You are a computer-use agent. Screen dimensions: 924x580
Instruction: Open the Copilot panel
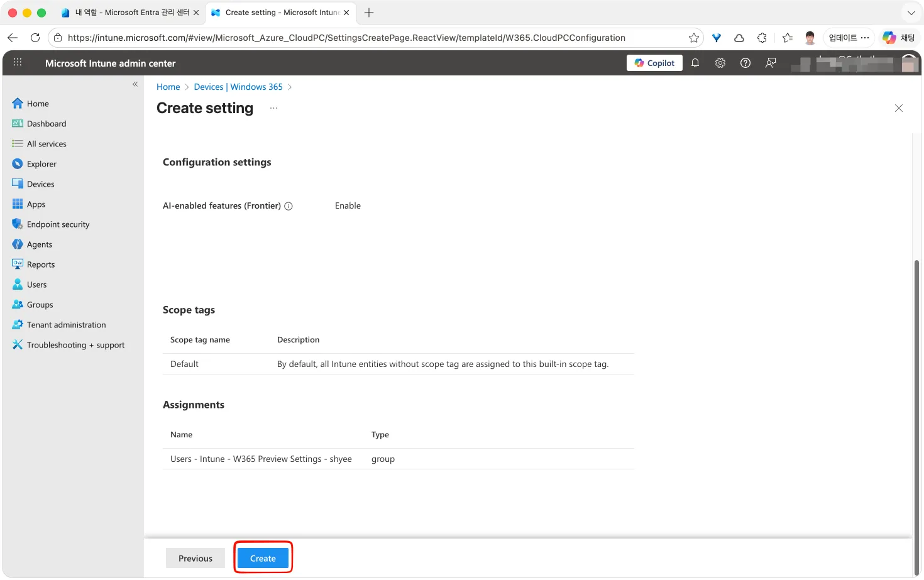click(x=654, y=63)
